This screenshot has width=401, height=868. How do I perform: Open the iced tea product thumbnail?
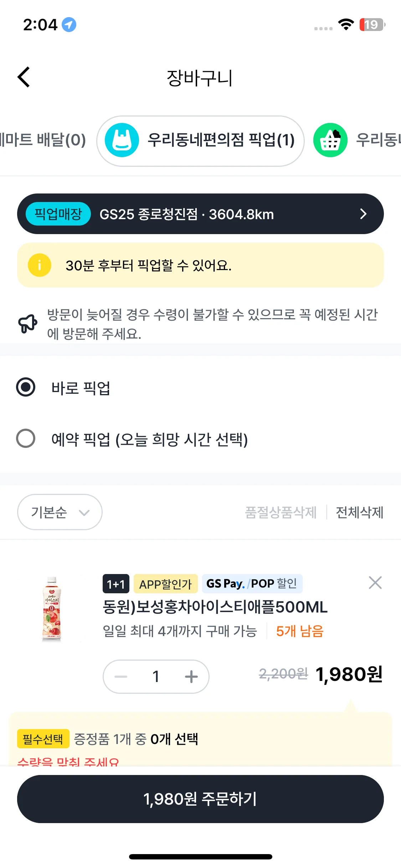pyautogui.click(x=52, y=609)
